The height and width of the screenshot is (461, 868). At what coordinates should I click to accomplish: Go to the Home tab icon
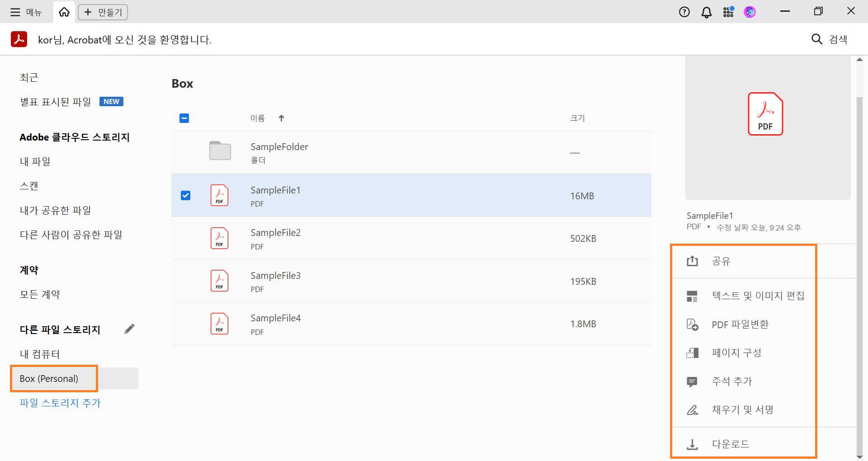(x=64, y=12)
